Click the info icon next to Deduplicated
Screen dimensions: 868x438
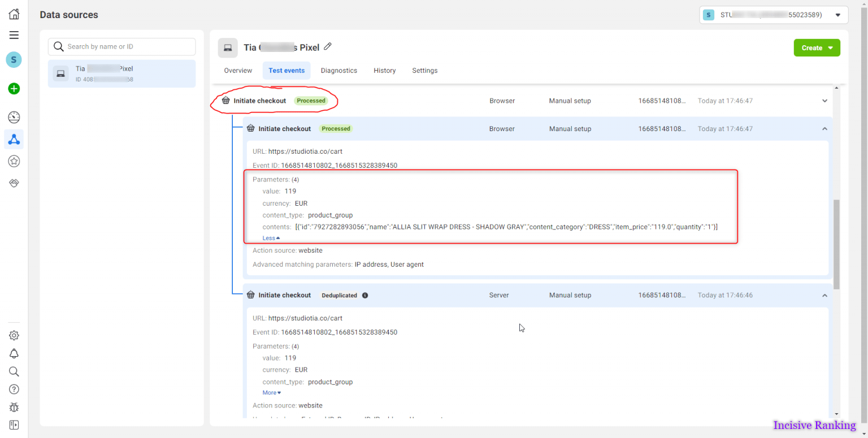point(365,295)
